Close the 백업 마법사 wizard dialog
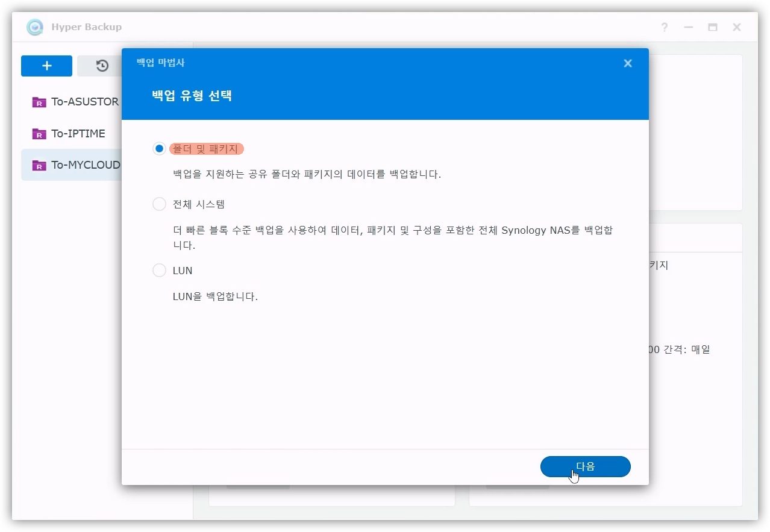Screen dimensions: 770x532 [x=627, y=63]
